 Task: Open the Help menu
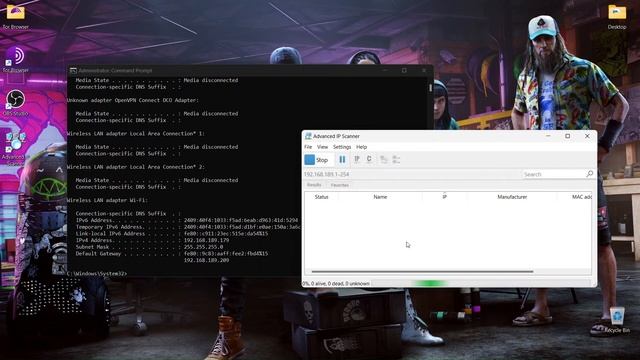tap(362, 147)
